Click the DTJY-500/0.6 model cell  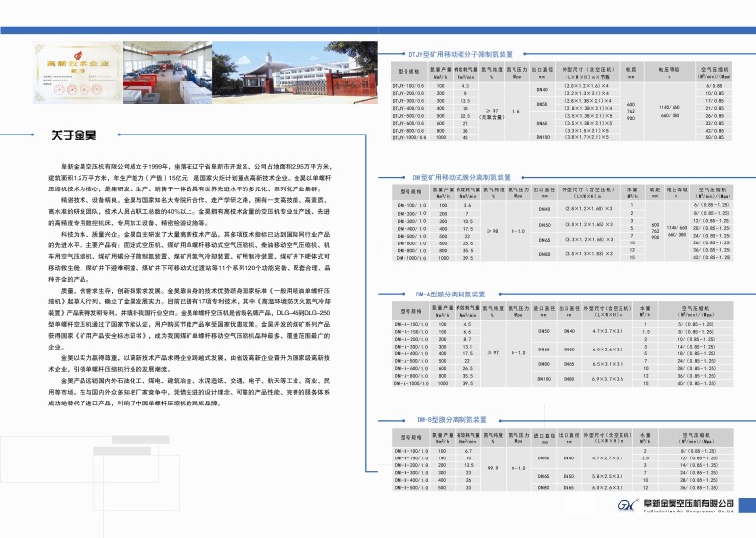tap(408, 116)
